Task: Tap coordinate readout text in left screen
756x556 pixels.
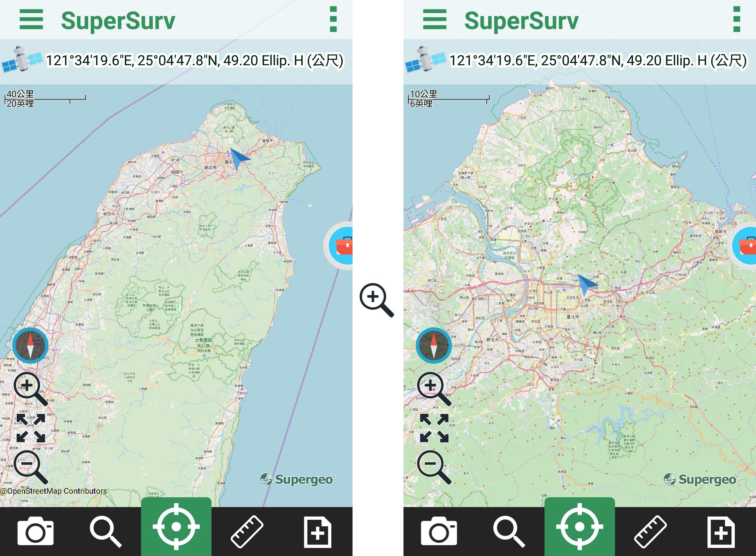Action: tap(194, 61)
